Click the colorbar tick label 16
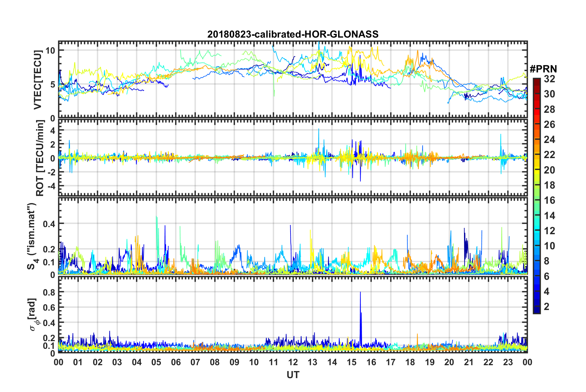Image resolution: width=586 pixels, height=392 pixels. [x=549, y=200]
